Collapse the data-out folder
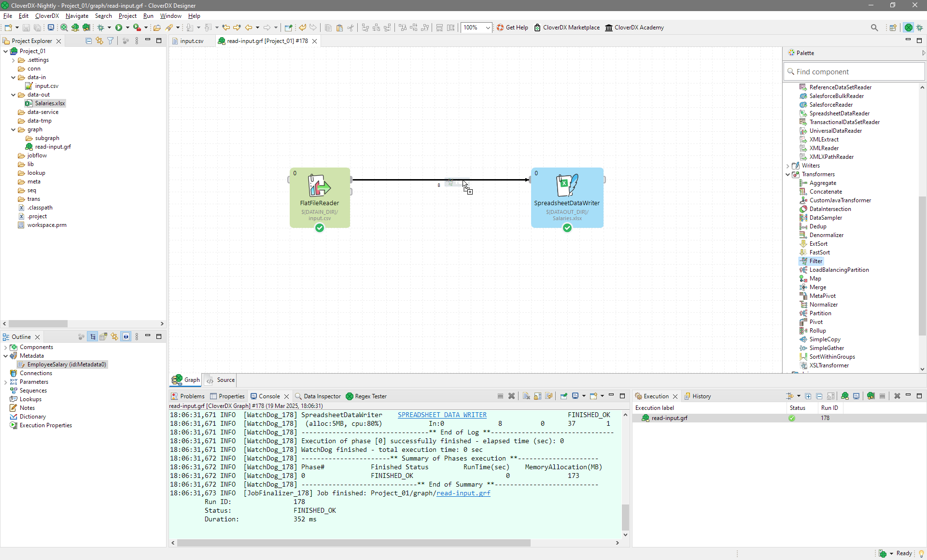Image resolution: width=927 pixels, height=560 pixels. pyautogui.click(x=14, y=95)
